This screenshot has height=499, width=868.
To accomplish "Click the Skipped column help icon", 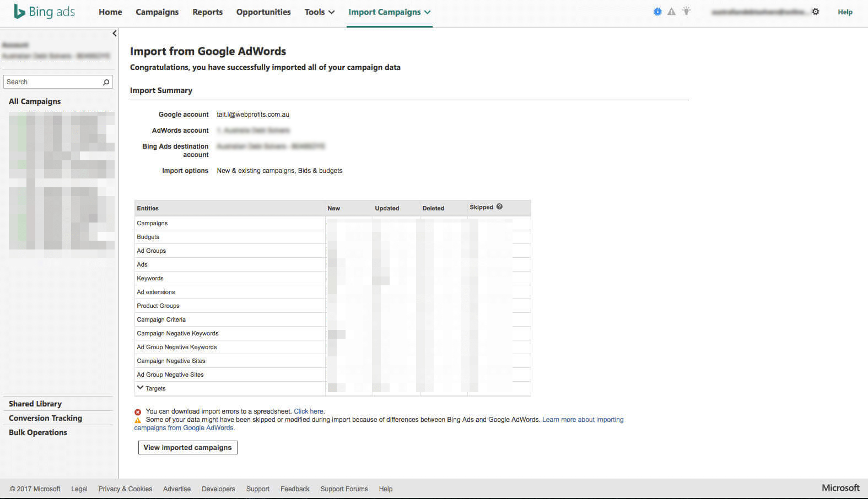I will coord(499,207).
